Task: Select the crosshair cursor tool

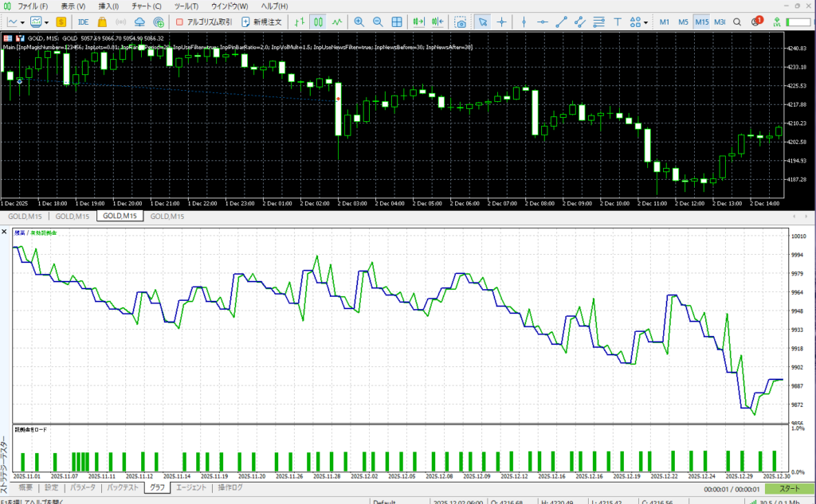Action: [502, 21]
